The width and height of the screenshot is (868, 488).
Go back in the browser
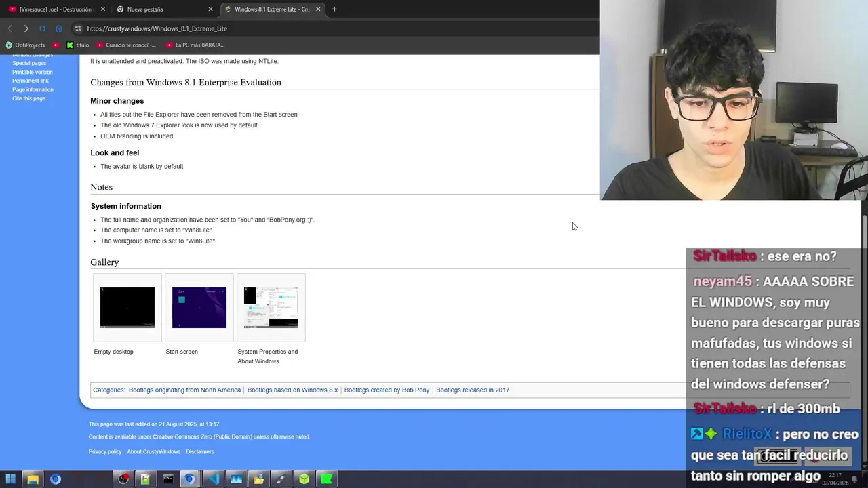tap(9, 28)
